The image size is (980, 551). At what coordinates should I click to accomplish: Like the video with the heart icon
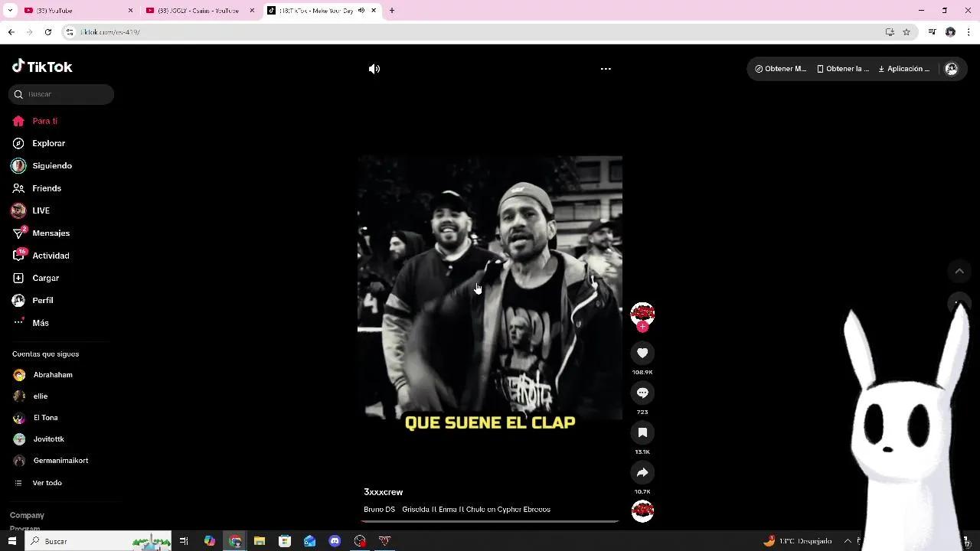click(x=642, y=353)
